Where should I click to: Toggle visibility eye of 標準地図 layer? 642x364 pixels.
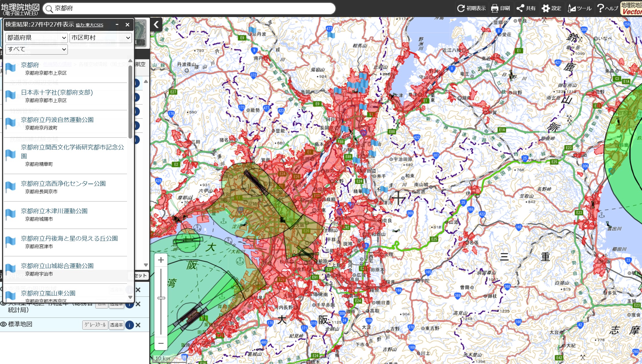(x=3, y=324)
